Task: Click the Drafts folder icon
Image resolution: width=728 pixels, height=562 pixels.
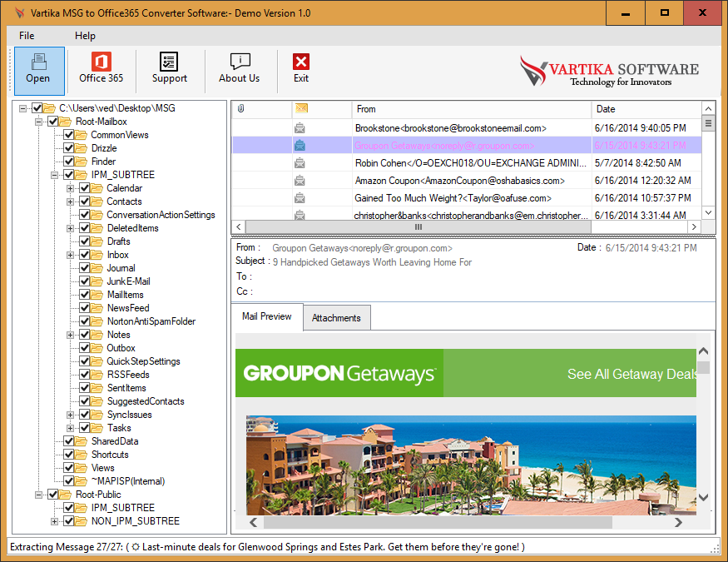Action: [x=97, y=241]
